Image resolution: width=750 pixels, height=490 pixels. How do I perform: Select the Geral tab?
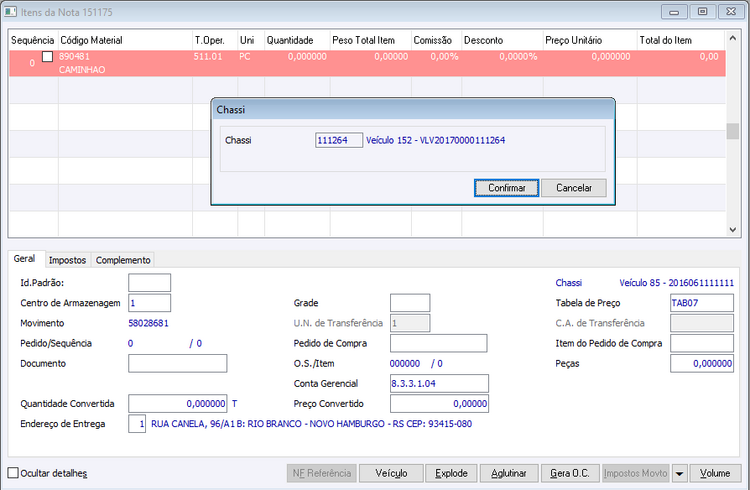coord(24,258)
